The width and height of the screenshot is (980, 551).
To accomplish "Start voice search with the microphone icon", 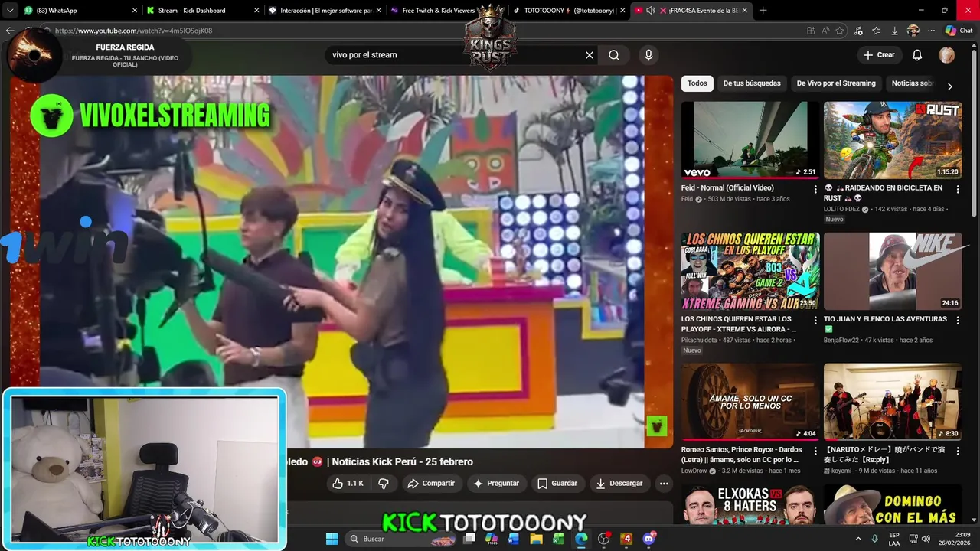I will [x=648, y=55].
